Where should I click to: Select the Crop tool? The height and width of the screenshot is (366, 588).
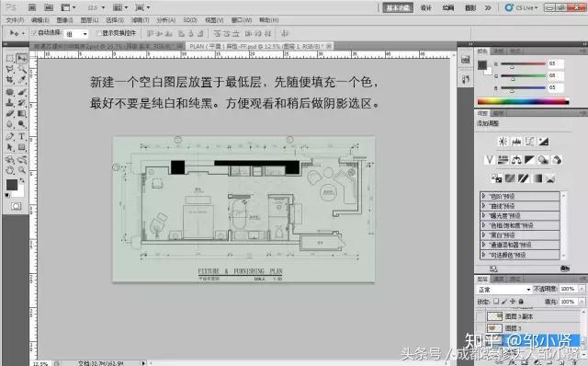pos(10,80)
